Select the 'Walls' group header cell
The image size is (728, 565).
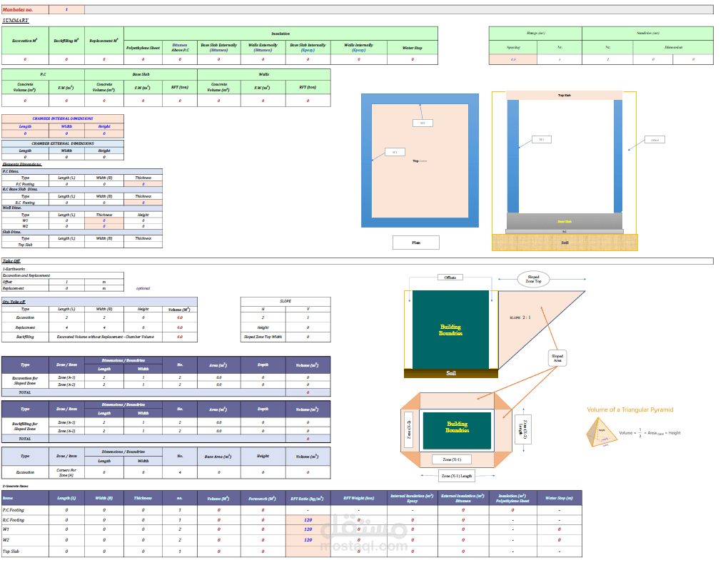[x=263, y=74]
